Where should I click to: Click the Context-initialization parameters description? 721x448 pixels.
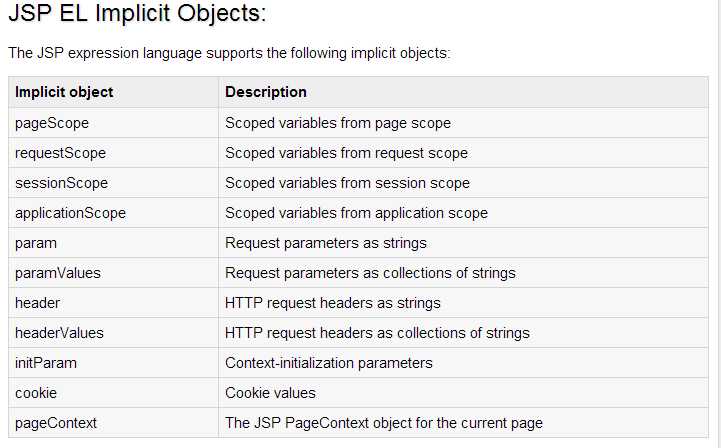pyautogui.click(x=329, y=363)
